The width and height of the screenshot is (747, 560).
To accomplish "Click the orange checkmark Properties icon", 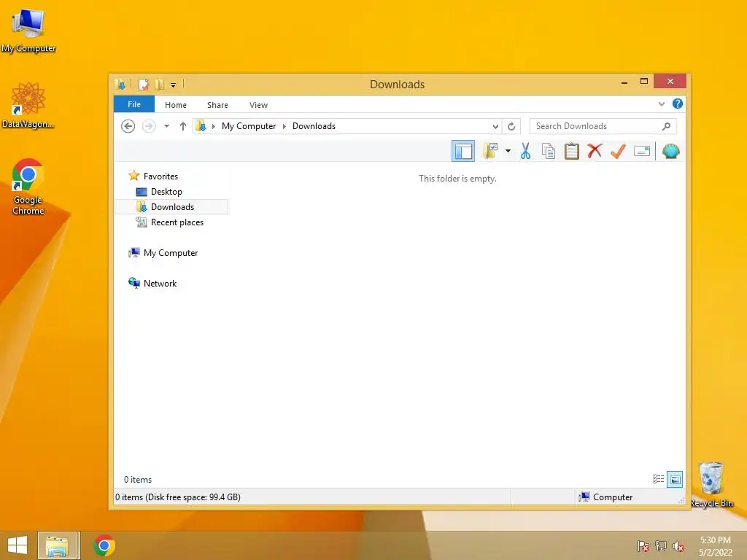I will click(x=618, y=152).
